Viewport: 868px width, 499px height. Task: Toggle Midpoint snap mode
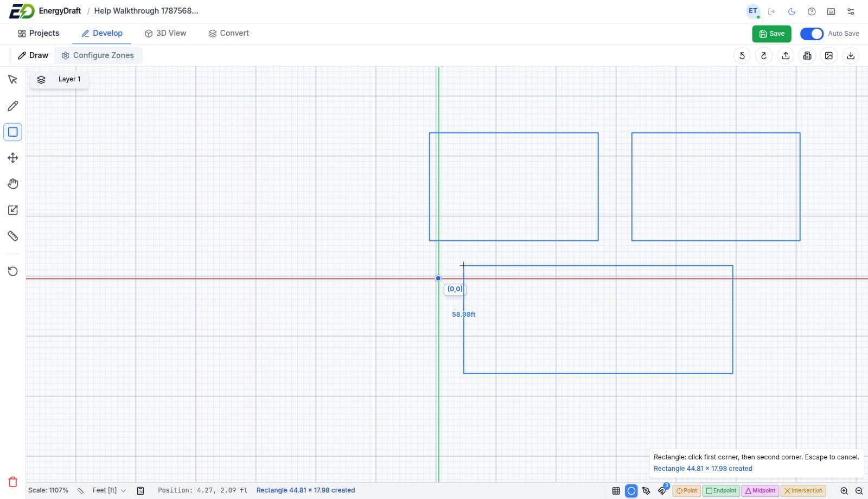click(759, 491)
